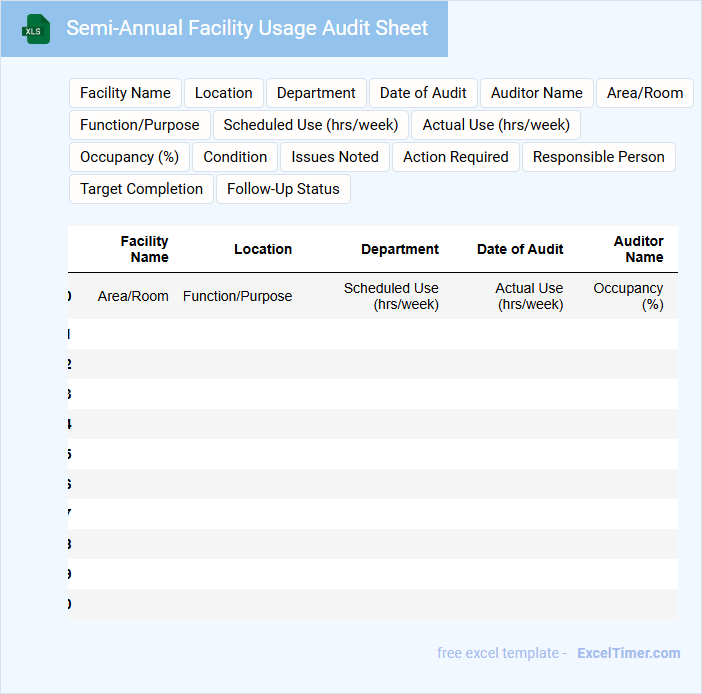702x694 pixels.
Task: Click the Condition tag
Action: click(x=235, y=157)
